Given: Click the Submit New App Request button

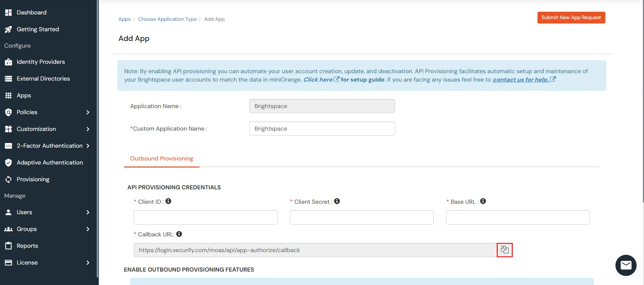Looking at the screenshot, I should 571,17.
